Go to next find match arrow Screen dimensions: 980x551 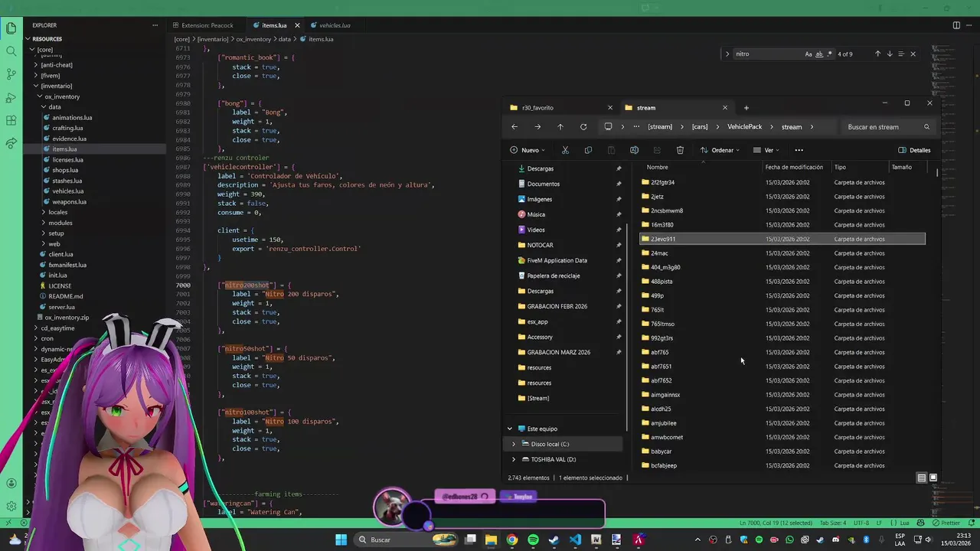pyautogui.click(x=889, y=54)
